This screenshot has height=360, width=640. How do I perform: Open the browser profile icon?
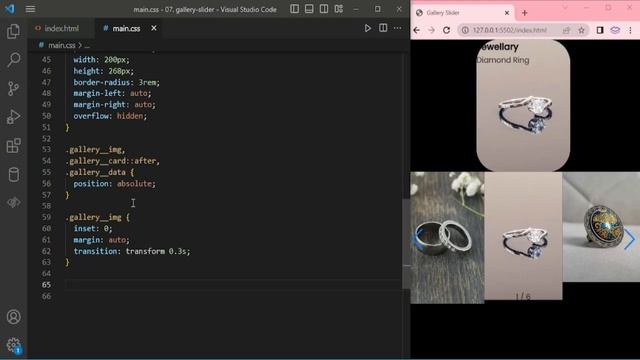615,30
